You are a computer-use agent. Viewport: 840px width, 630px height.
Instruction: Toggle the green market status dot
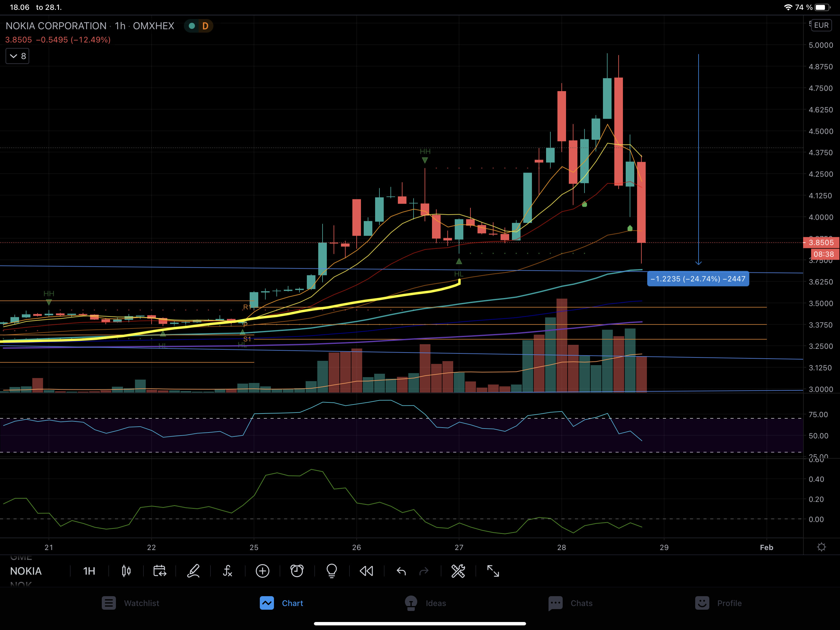click(192, 26)
